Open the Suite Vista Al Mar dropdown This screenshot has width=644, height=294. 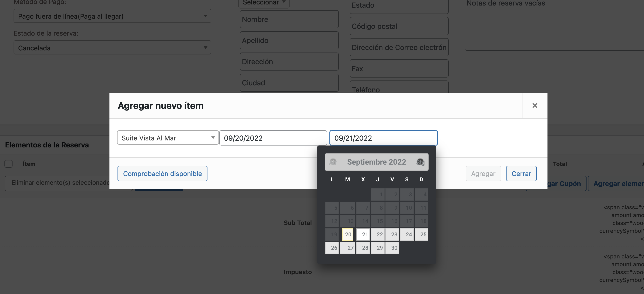coord(168,138)
